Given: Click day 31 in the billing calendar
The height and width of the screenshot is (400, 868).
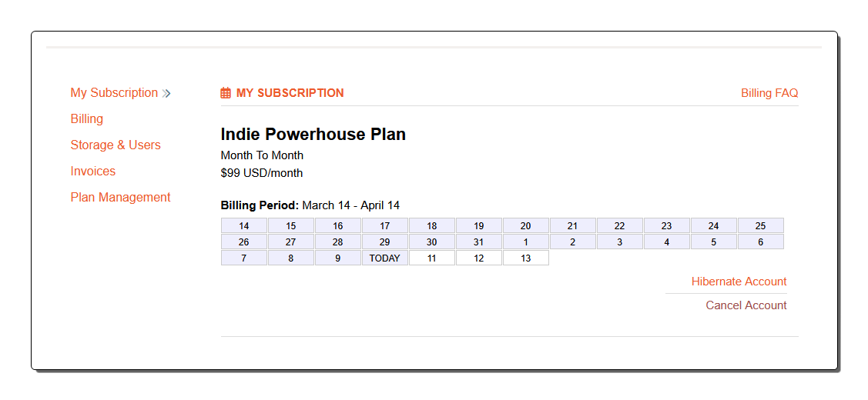Looking at the screenshot, I should click(x=479, y=242).
